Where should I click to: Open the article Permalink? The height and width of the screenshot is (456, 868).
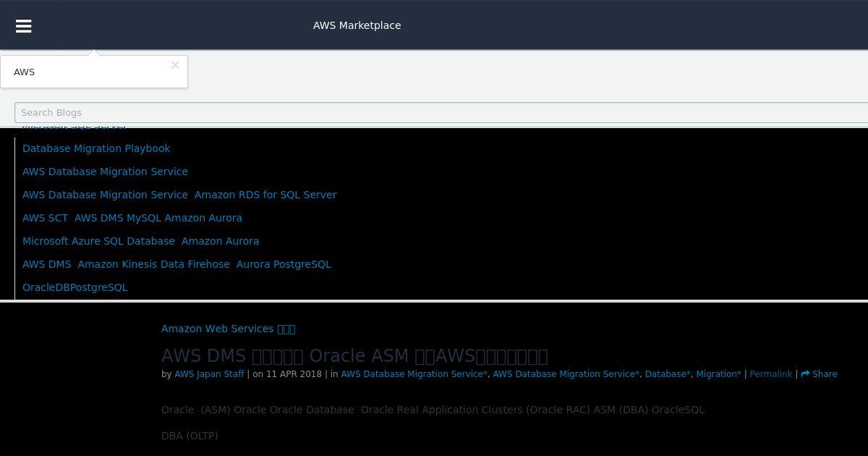771,374
